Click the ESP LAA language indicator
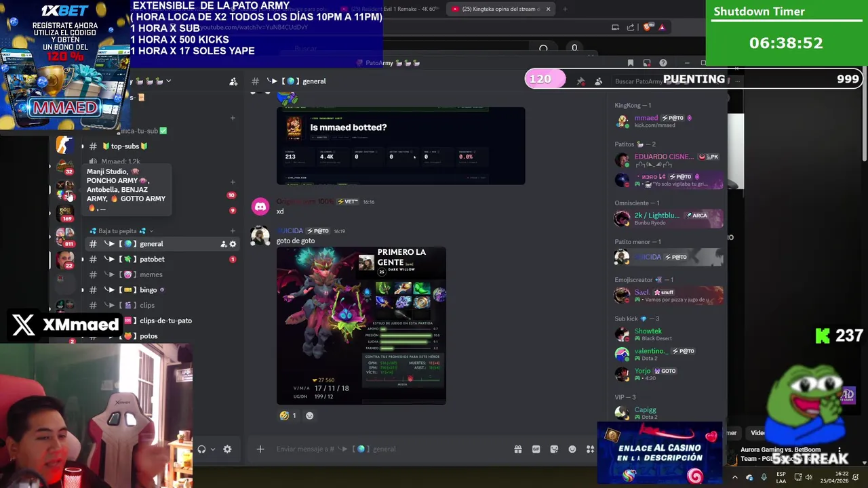Image resolution: width=868 pixels, height=488 pixels. coord(781,477)
